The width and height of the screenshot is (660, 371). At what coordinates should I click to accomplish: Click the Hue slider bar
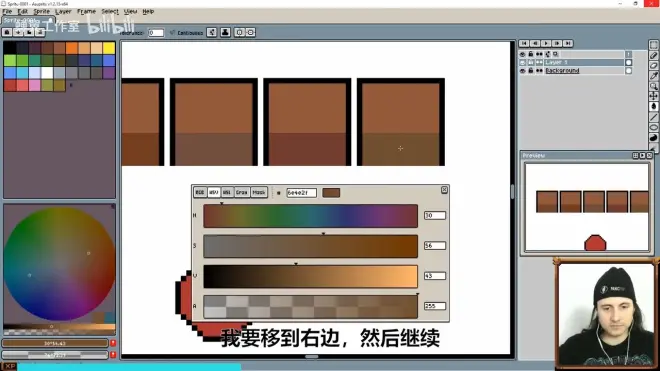pyautogui.click(x=311, y=216)
